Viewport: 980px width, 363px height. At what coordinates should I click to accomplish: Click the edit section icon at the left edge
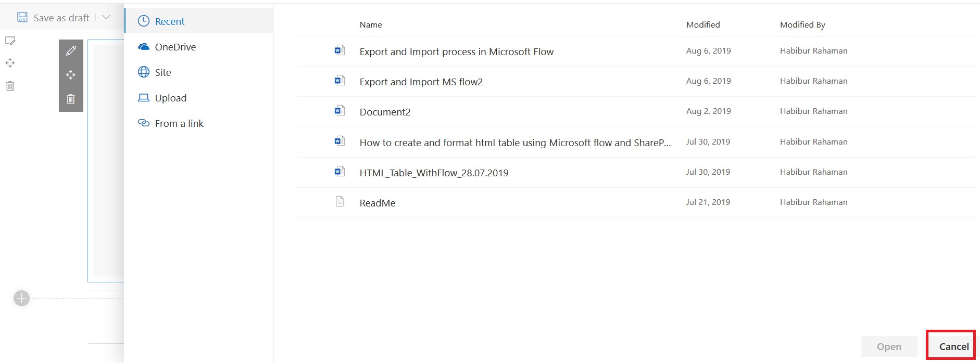[10, 41]
